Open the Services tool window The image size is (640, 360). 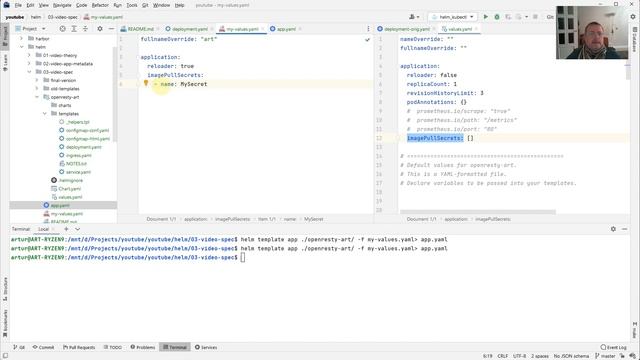[x=206, y=347]
